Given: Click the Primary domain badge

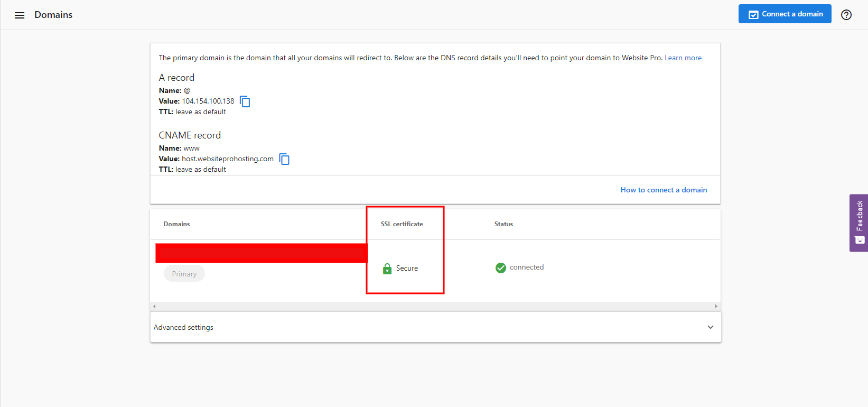Looking at the screenshot, I should click(184, 274).
